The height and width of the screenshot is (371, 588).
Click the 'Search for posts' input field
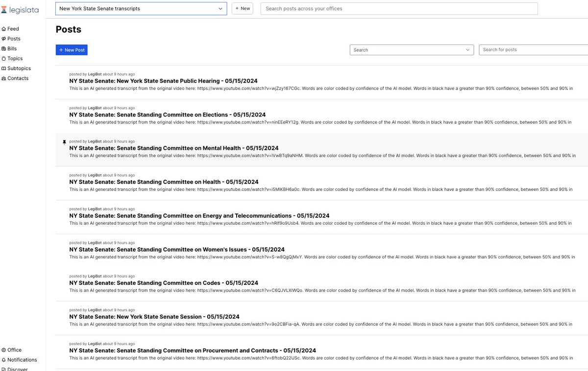(x=533, y=50)
